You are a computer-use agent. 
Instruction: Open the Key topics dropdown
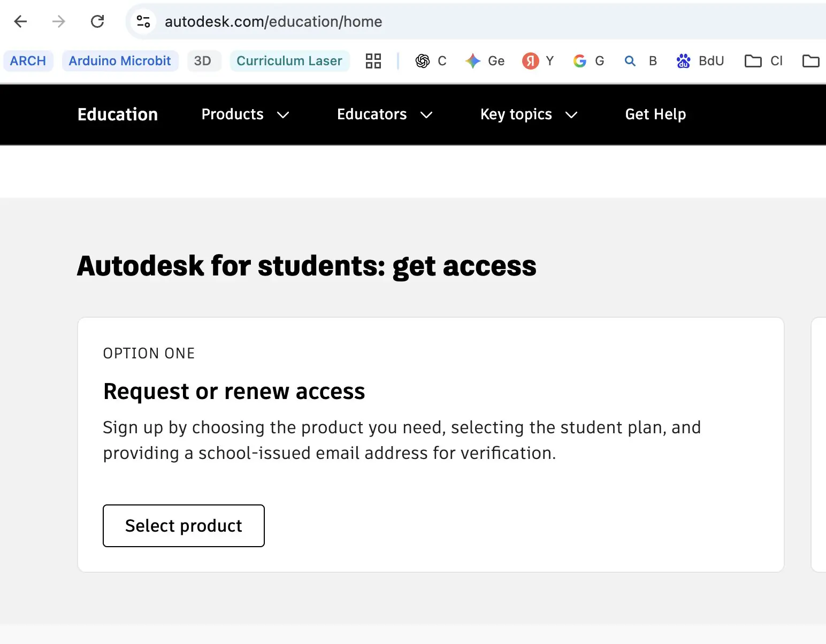coord(528,114)
